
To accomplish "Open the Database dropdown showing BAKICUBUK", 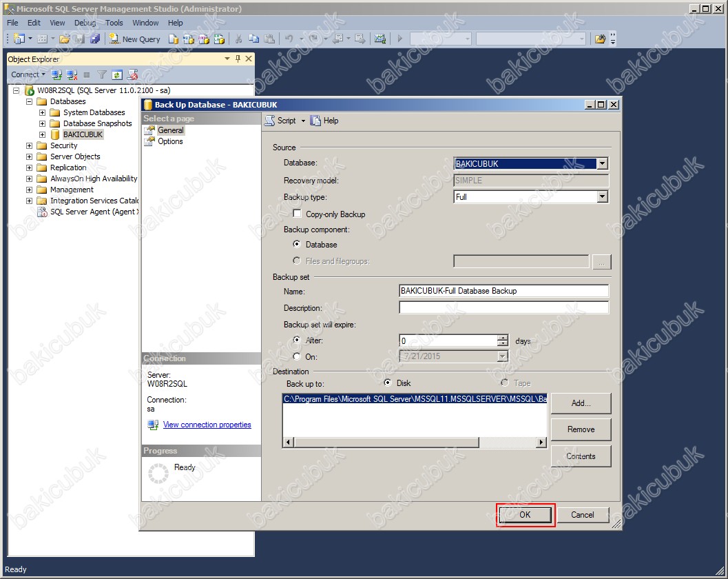I will (x=602, y=163).
